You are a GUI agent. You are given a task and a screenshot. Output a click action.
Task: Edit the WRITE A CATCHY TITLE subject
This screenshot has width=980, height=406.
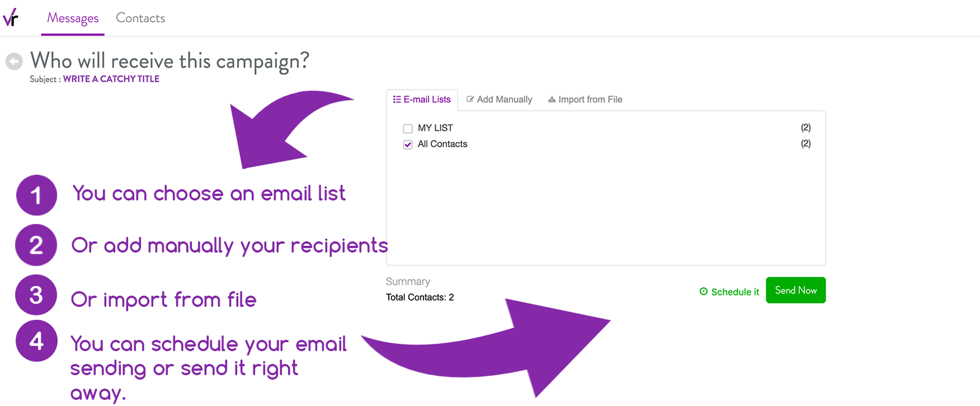point(111,79)
